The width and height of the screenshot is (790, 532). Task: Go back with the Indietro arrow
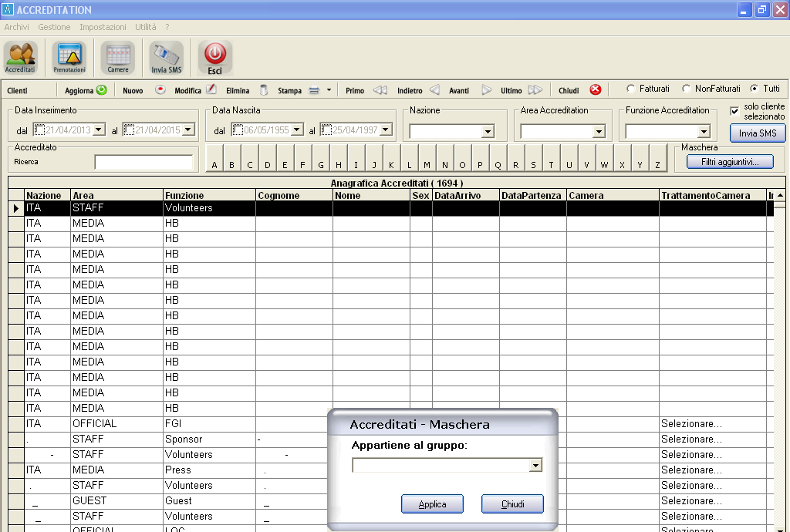click(435, 90)
